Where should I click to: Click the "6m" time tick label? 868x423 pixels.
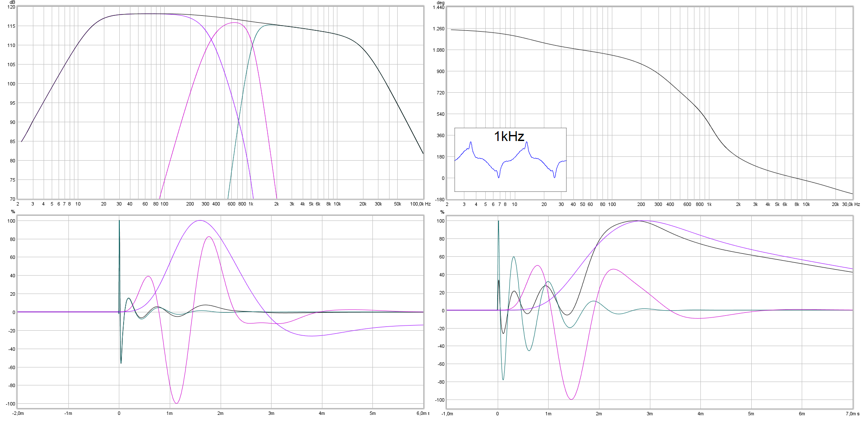pyautogui.click(x=802, y=414)
